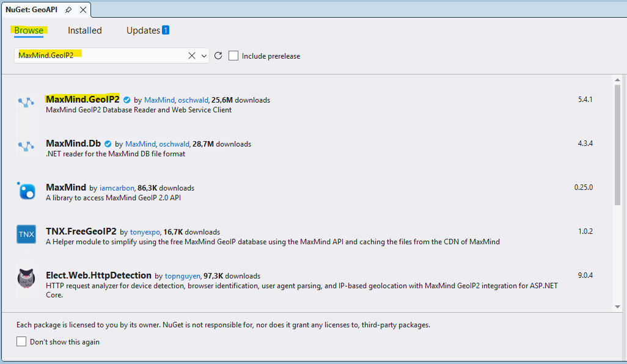Click the pin icon on the NuGet tab

click(x=68, y=10)
